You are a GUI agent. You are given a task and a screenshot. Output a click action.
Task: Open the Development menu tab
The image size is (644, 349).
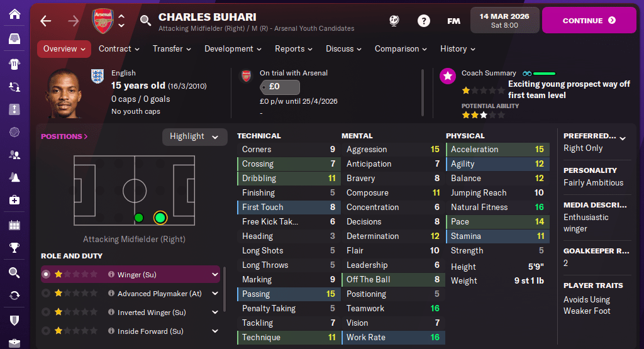point(233,48)
